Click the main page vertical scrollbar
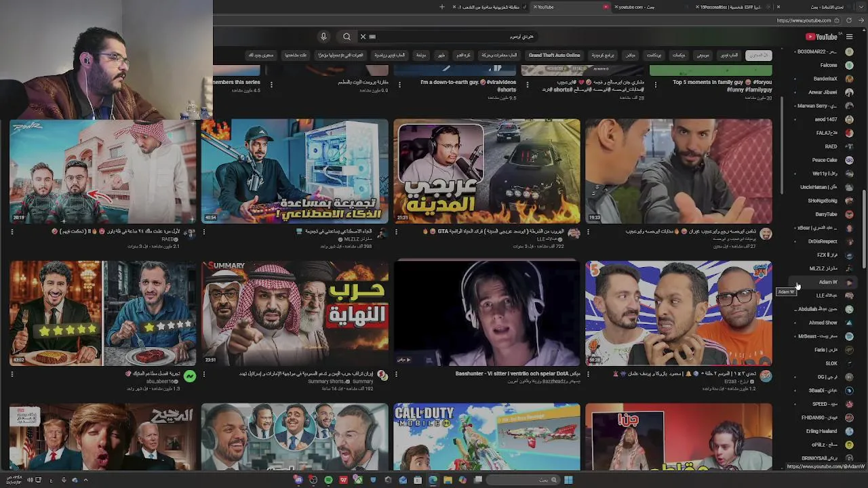This screenshot has width=868, height=488. click(864, 230)
